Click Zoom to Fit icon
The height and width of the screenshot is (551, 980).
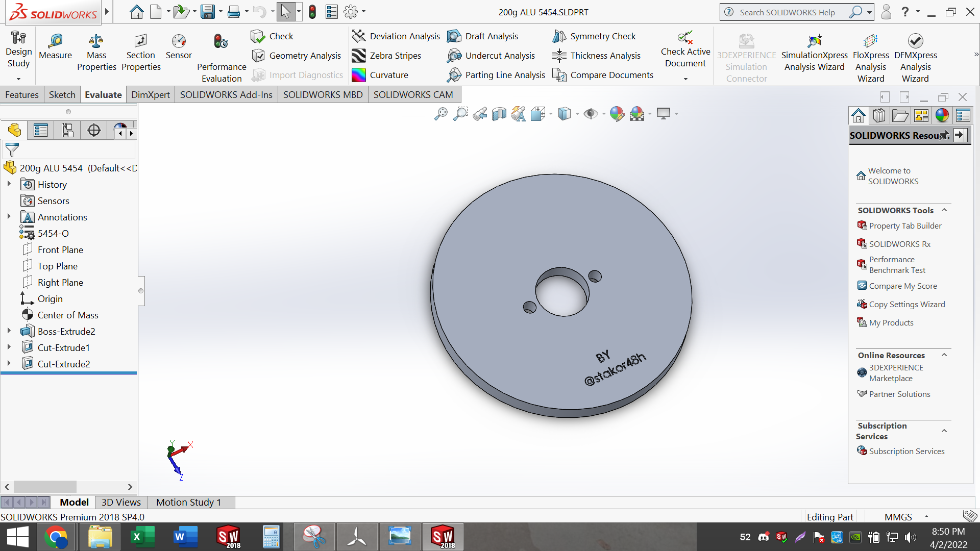[x=441, y=114]
